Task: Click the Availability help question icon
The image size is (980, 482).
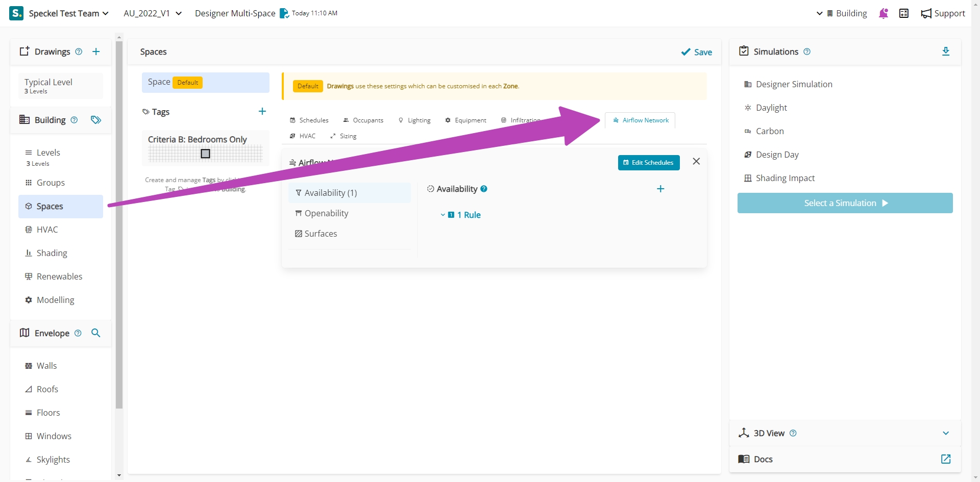Action: (x=484, y=189)
